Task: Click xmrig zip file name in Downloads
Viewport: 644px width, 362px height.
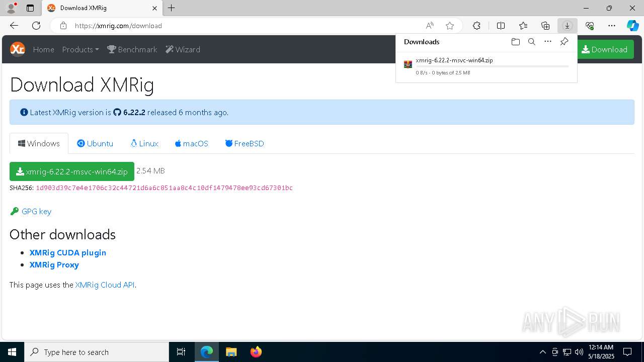Action: [x=454, y=60]
